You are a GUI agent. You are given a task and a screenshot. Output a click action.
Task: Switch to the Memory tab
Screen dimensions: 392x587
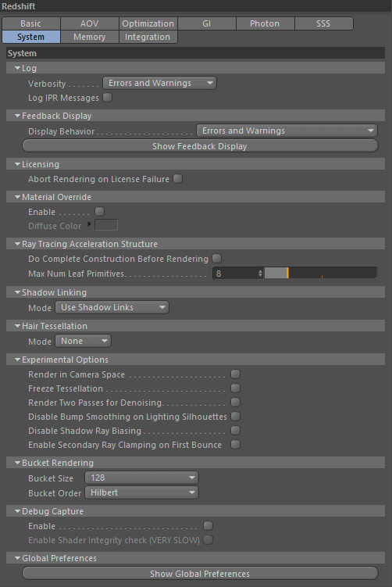tap(89, 37)
